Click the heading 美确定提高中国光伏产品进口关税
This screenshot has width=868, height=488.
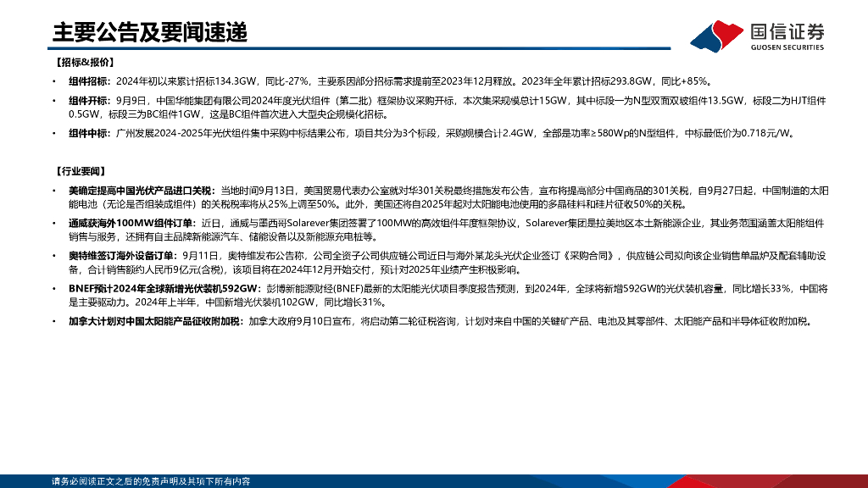(141, 191)
